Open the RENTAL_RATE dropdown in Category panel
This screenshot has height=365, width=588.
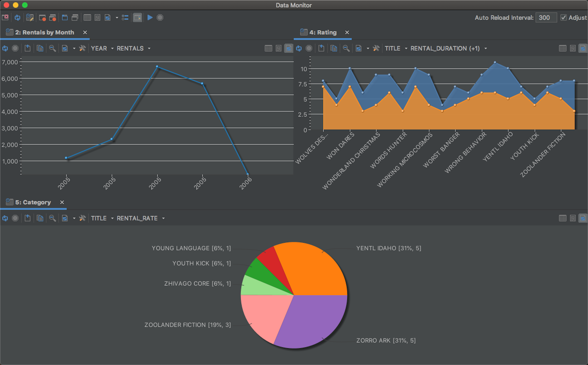[x=163, y=218]
